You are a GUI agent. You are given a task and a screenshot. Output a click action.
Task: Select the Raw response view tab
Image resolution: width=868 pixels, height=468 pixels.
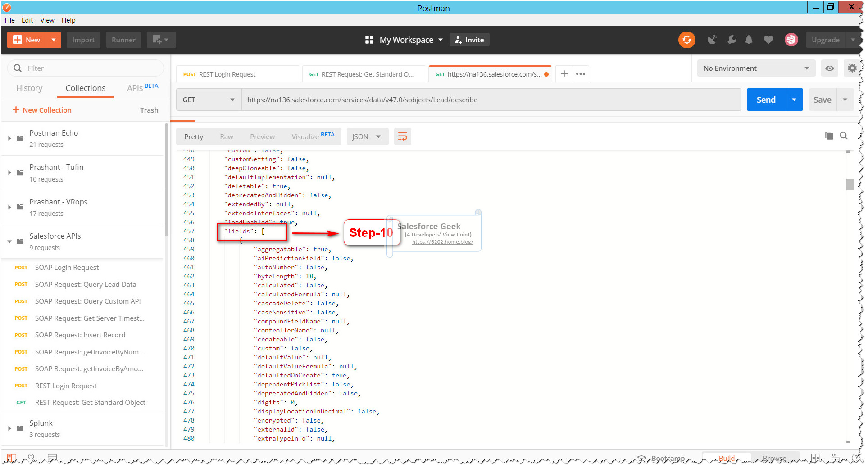click(x=227, y=137)
